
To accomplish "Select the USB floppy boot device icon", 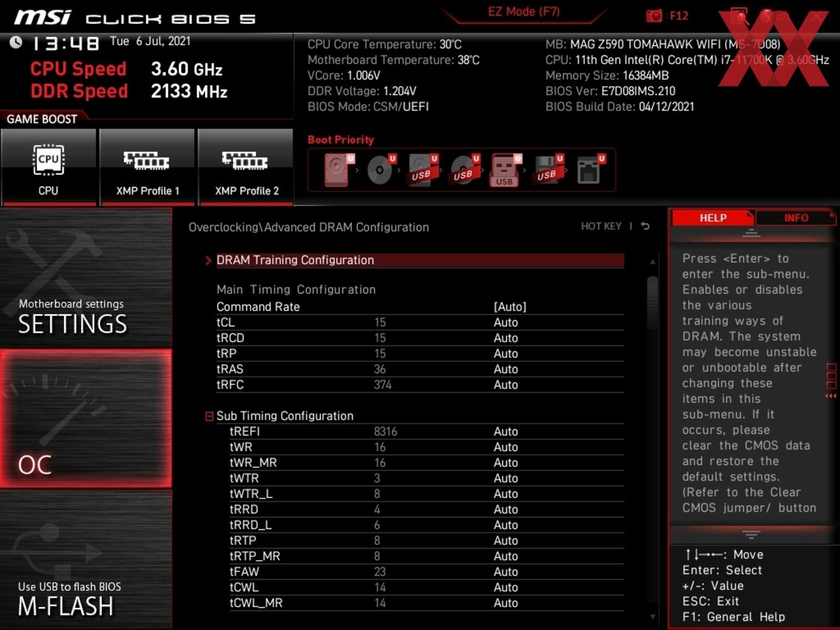I will pyautogui.click(x=548, y=169).
